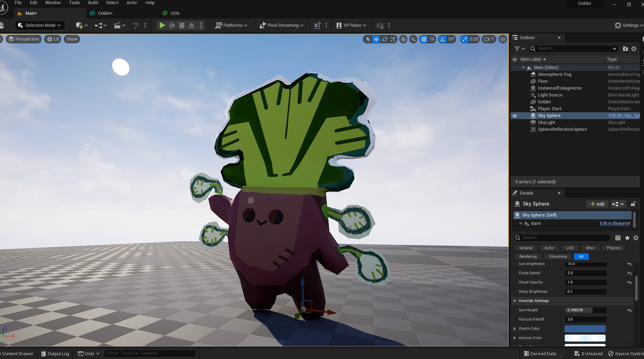The width and height of the screenshot is (644, 359).
Task: Open the Build menu
Action: tap(93, 3)
